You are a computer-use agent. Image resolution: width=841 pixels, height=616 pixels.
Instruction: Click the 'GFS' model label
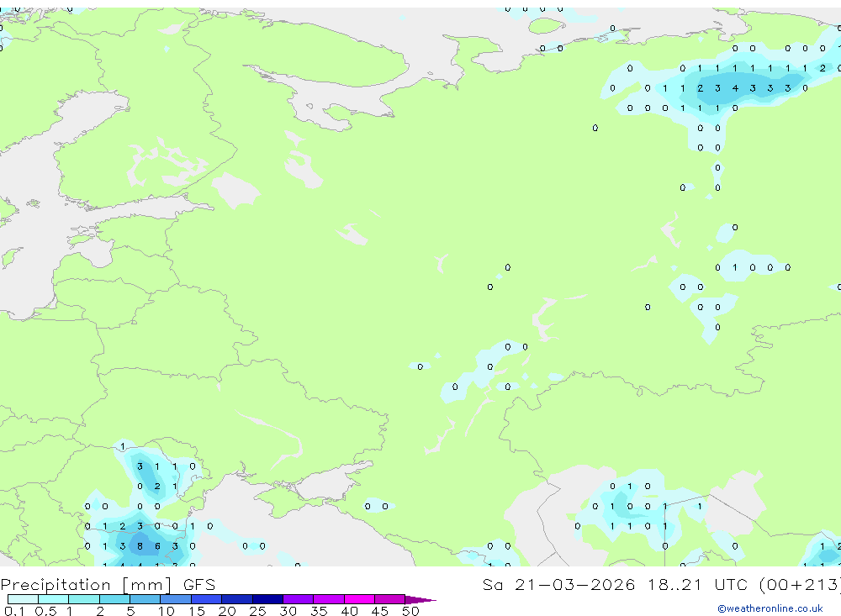199,584
